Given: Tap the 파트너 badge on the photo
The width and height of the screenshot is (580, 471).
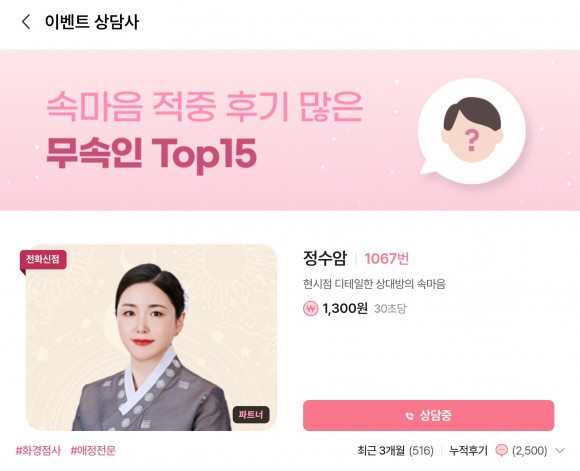Looking at the screenshot, I should [x=251, y=415].
